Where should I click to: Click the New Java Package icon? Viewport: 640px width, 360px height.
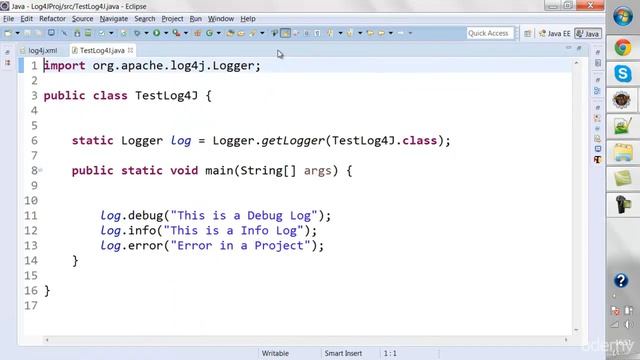pyautogui.click(x=198, y=33)
